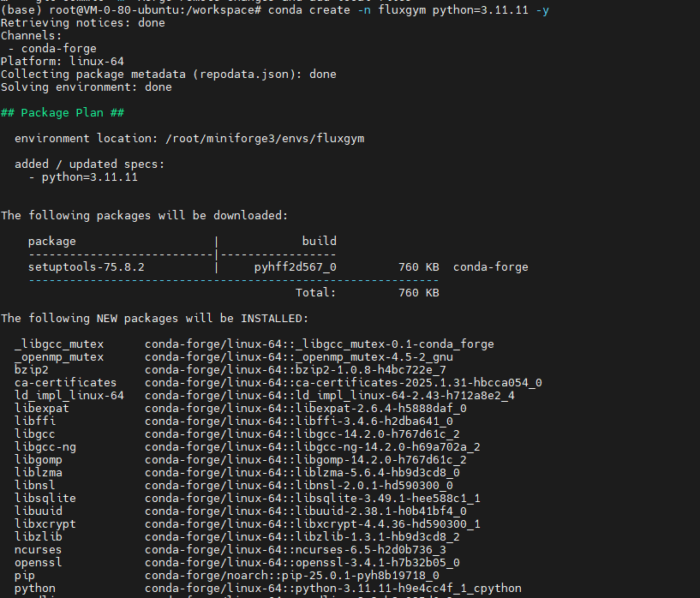The image size is (700, 598).
Task: Click the 'Channels:' line
Action: [x=31, y=36]
